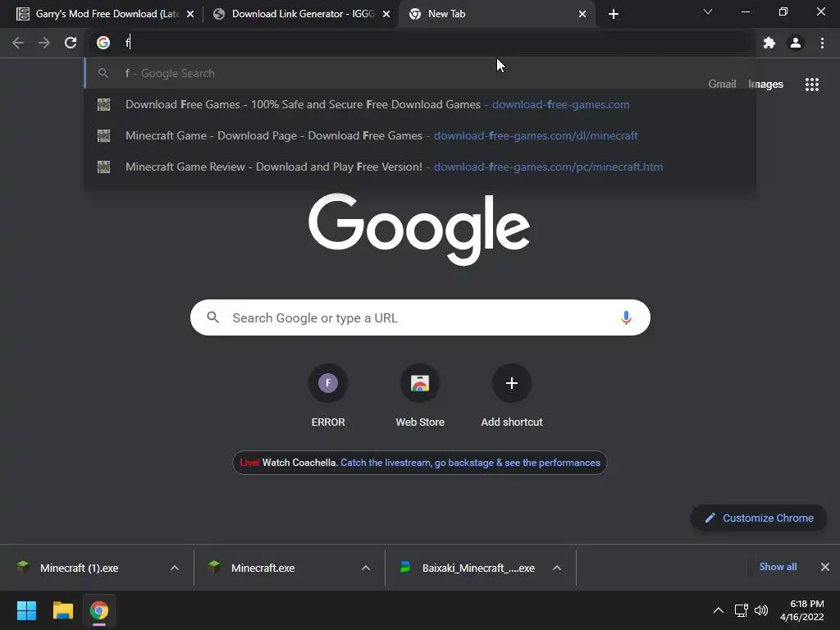Select the 'f - Google Search' suggestion
The width and height of the screenshot is (840, 630).
420,73
